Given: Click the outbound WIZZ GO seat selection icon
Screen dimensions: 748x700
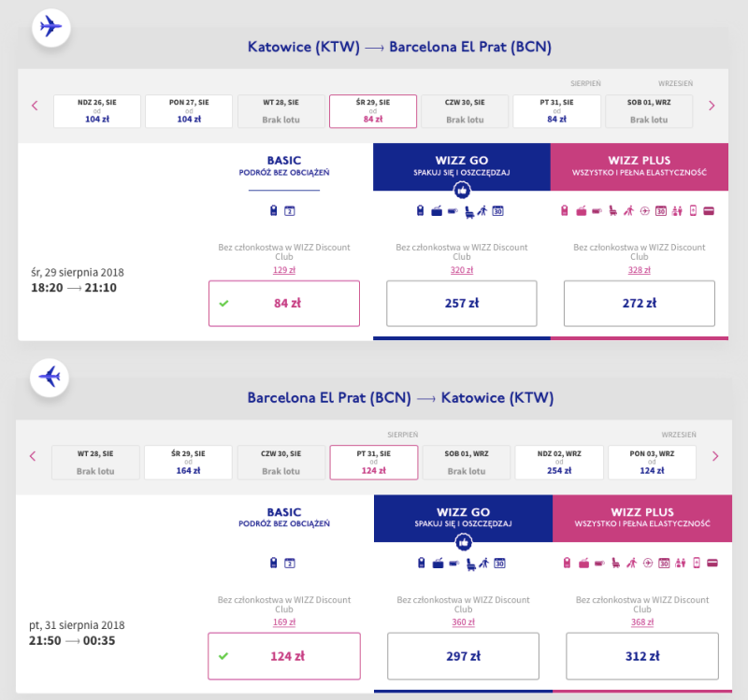Looking at the screenshot, I should tap(469, 211).
